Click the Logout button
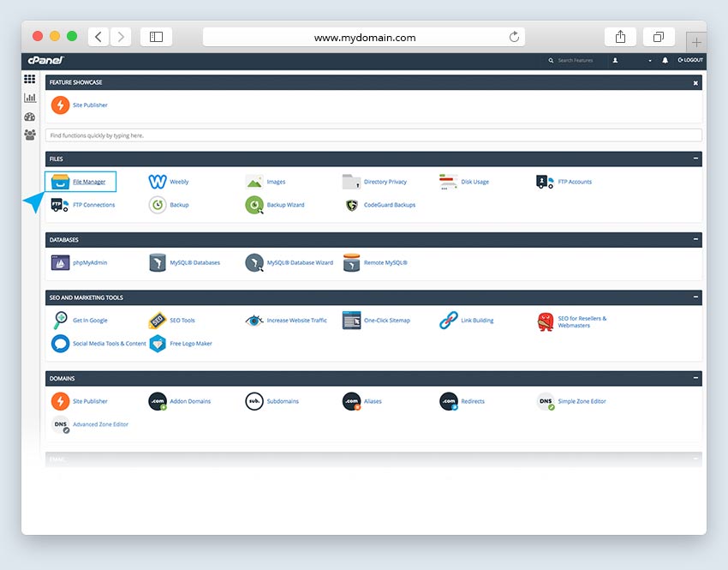The width and height of the screenshot is (728, 570). click(x=690, y=61)
